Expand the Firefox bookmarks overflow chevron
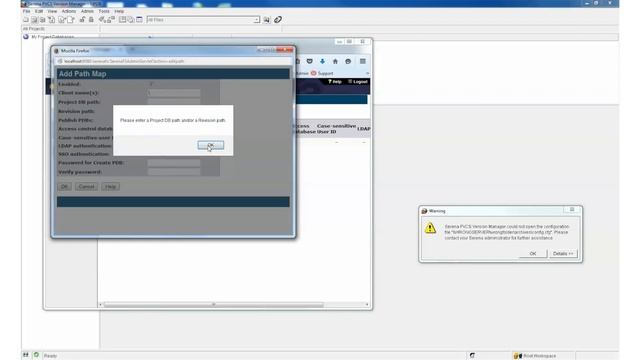Viewport: 640px width, 360px height. click(x=367, y=73)
